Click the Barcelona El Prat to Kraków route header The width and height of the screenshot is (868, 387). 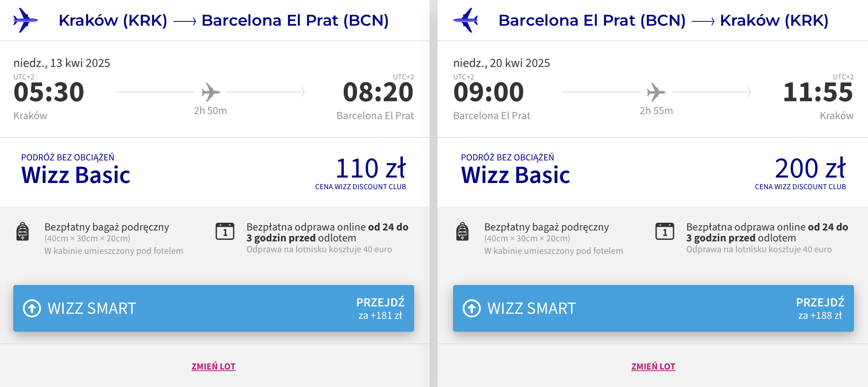coord(664,20)
